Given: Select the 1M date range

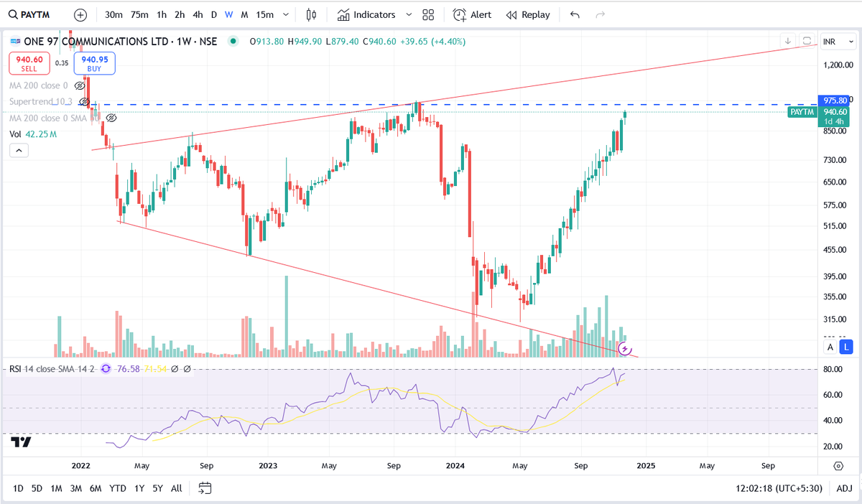Looking at the screenshot, I should (56, 488).
